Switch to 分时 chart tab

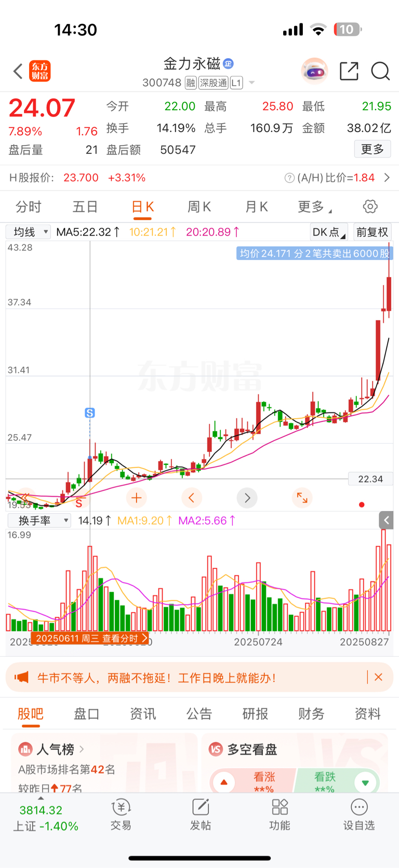point(29,207)
